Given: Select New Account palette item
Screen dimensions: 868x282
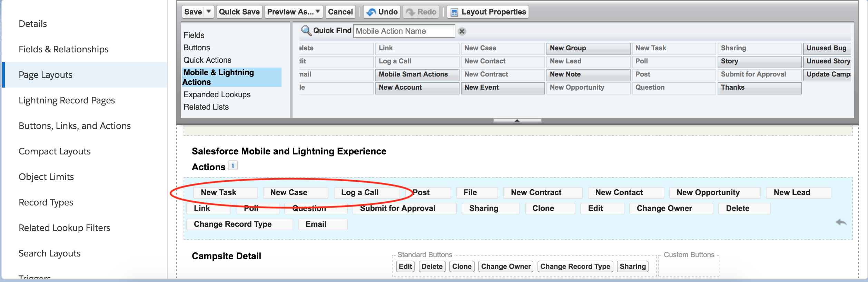Looking at the screenshot, I should pos(417,88).
